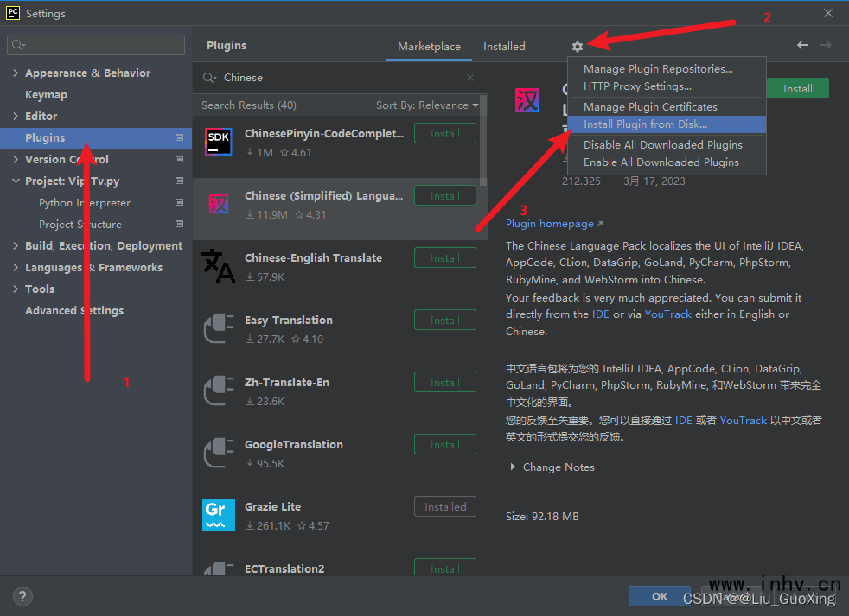849x616 pixels.
Task: Click the plugin search magnifier icon
Action: pos(209,78)
